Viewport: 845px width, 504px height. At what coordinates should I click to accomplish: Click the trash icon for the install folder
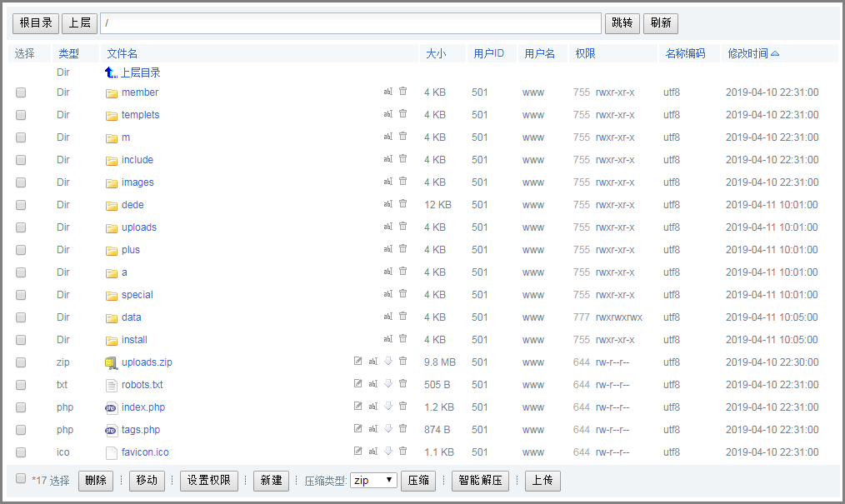point(403,339)
